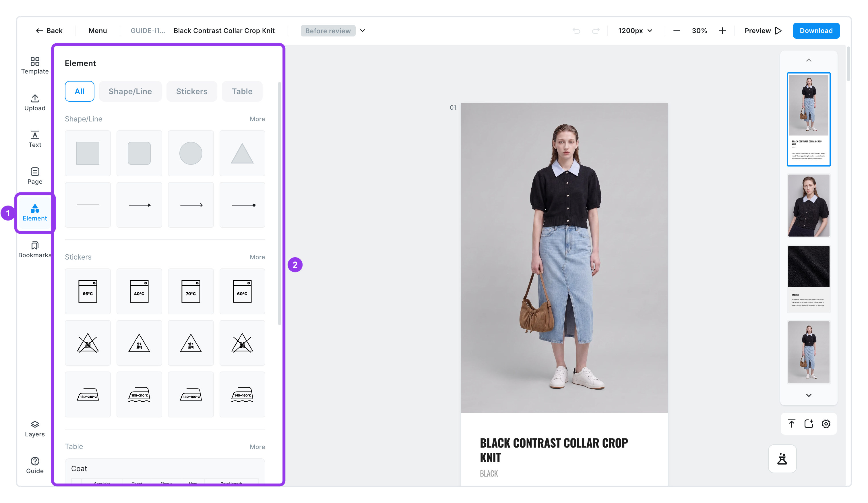Insert the plain line element

(x=88, y=205)
